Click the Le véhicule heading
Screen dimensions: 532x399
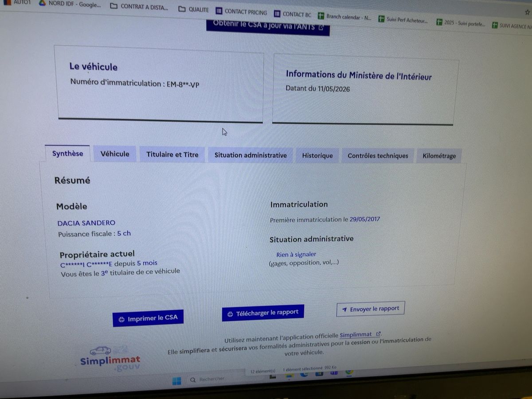click(93, 66)
